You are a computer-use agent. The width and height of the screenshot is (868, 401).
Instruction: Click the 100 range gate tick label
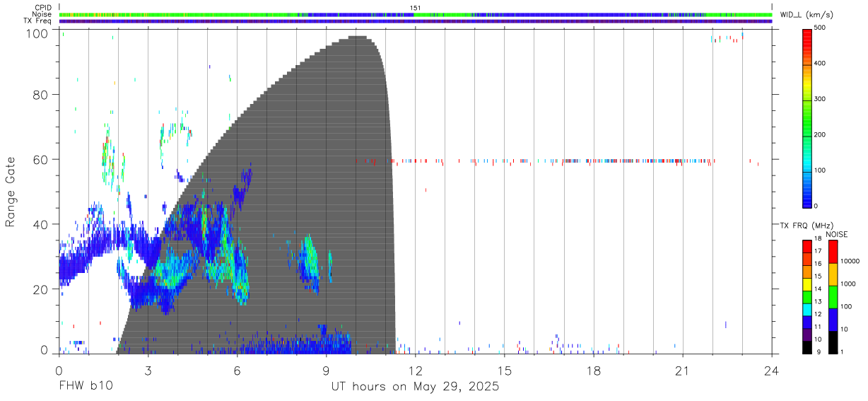(37, 33)
